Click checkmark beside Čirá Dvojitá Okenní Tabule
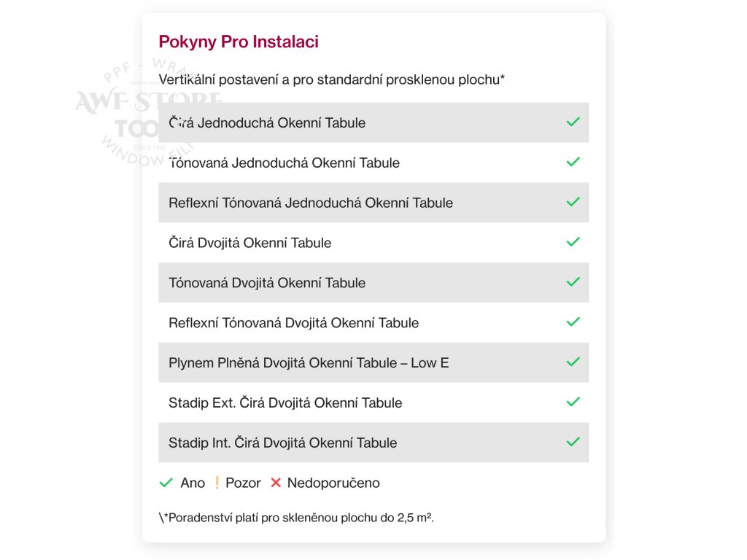The width and height of the screenshot is (747, 560). [x=573, y=242]
